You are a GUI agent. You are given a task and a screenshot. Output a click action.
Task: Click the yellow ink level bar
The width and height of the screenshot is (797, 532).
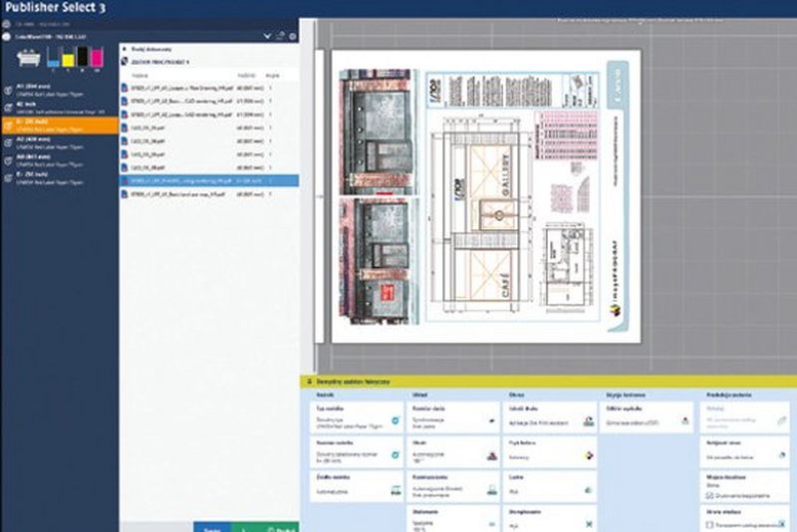[x=68, y=57]
